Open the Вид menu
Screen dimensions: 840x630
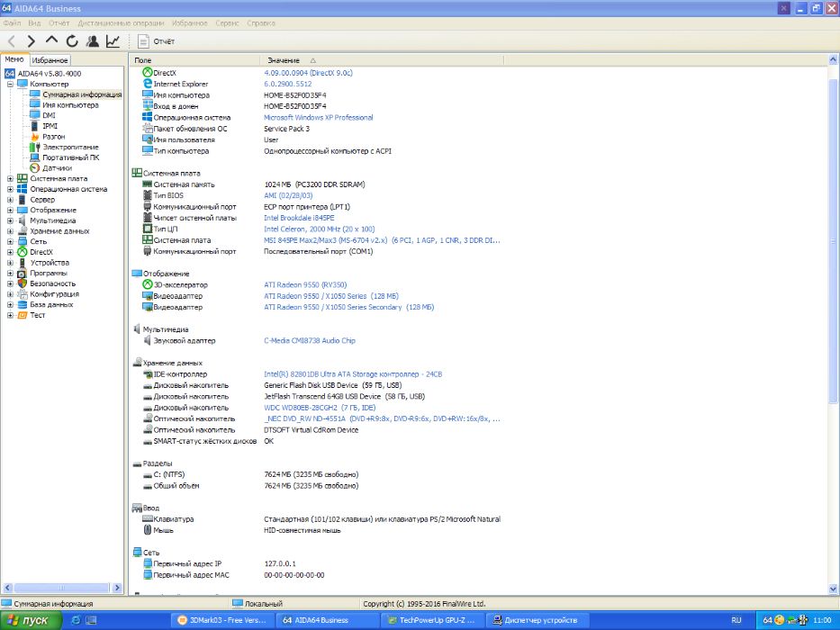coord(34,23)
